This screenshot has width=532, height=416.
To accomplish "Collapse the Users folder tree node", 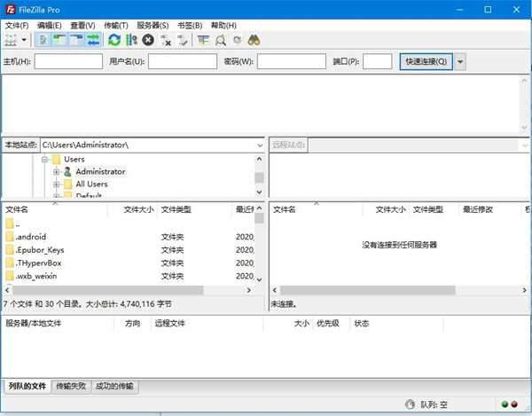I will pos(44,159).
